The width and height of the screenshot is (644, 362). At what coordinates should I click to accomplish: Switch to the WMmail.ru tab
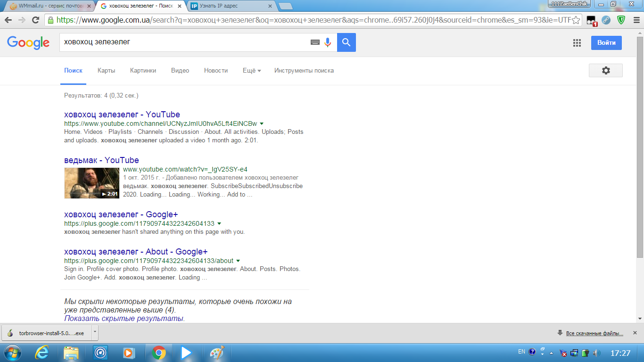49,6
